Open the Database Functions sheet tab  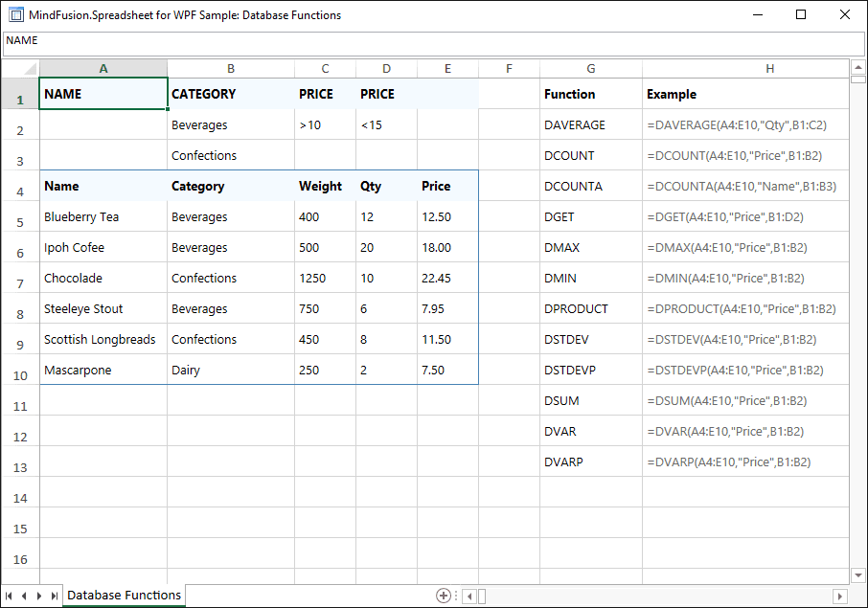click(124, 596)
